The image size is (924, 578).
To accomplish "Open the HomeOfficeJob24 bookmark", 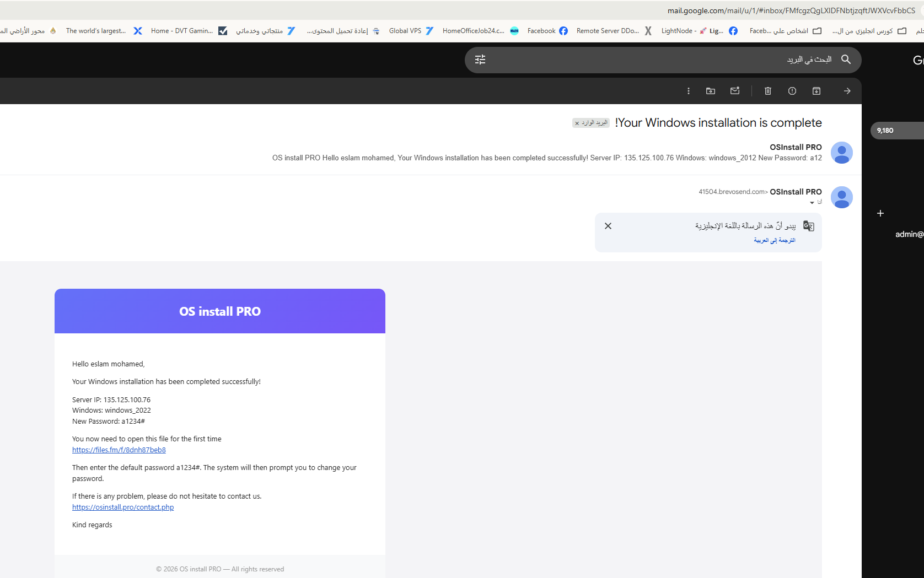I will click(x=480, y=31).
